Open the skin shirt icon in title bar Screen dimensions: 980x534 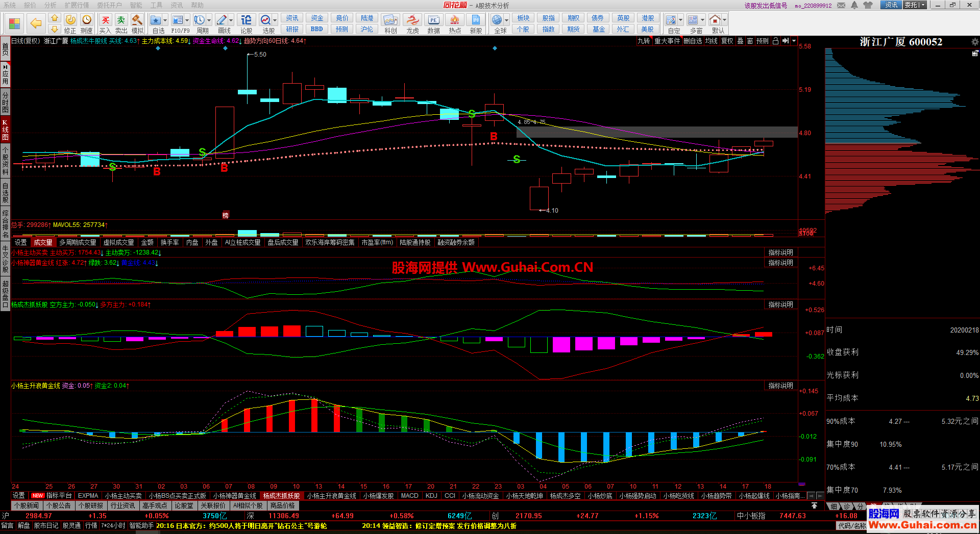[868, 5]
